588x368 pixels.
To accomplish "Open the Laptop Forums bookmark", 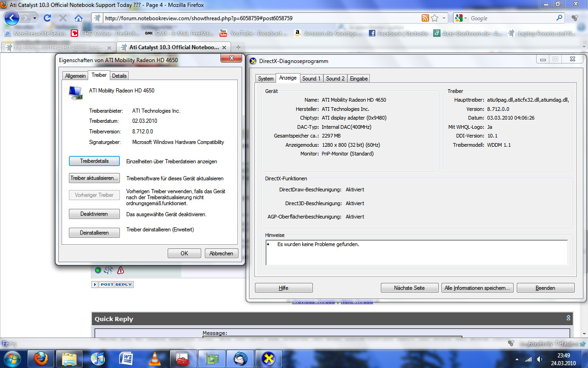I will pos(542,34).
